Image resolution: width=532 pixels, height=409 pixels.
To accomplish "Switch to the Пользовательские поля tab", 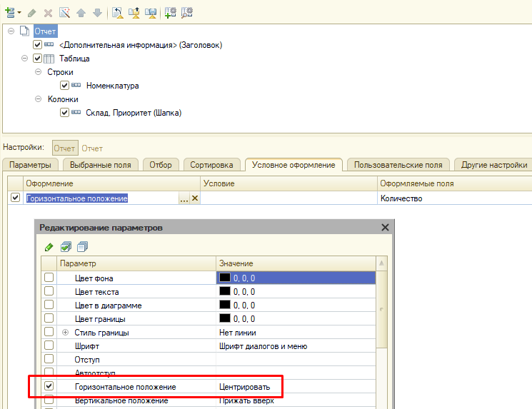I will click(x=398, y=165).
